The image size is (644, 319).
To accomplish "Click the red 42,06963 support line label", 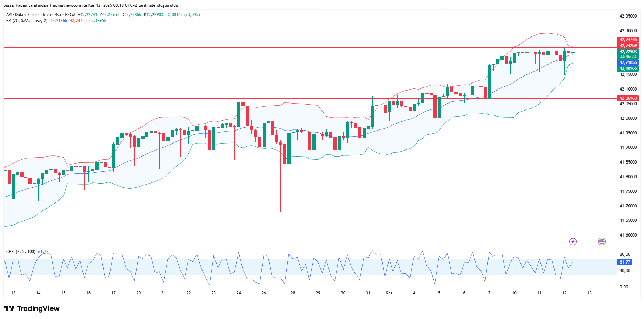I will click(628, 98).
